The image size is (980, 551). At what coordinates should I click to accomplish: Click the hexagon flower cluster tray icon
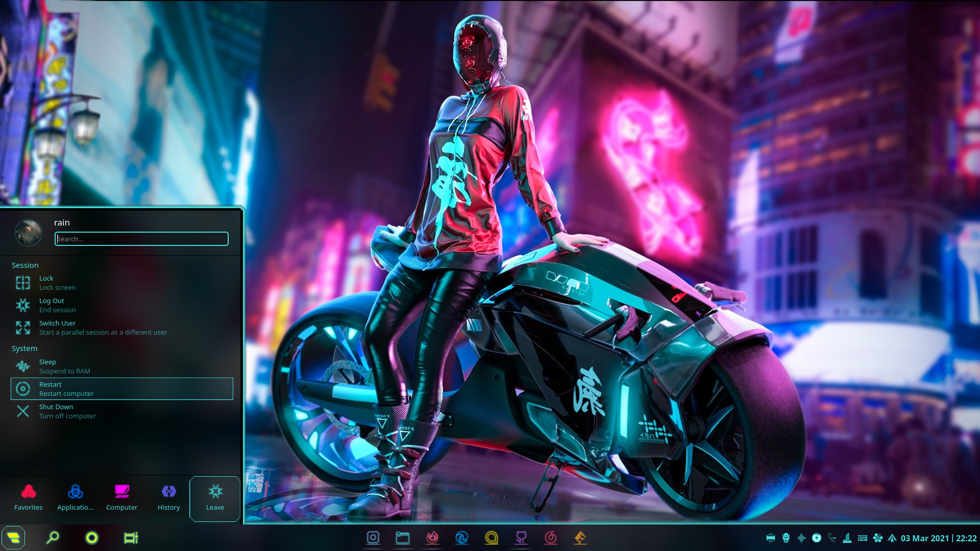[878, 538]
